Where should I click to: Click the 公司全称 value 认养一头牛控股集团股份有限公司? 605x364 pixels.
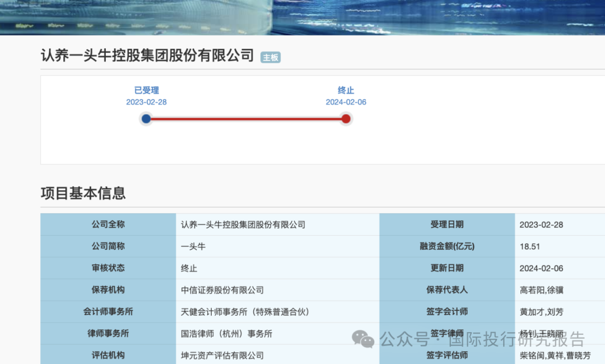(243, 225)
